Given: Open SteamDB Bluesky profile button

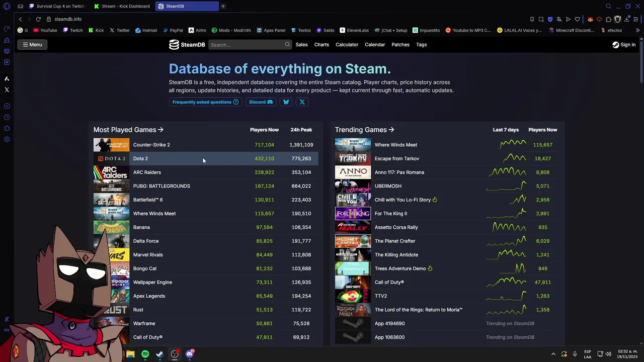Looking at the screenshot, I should point(286,102).
